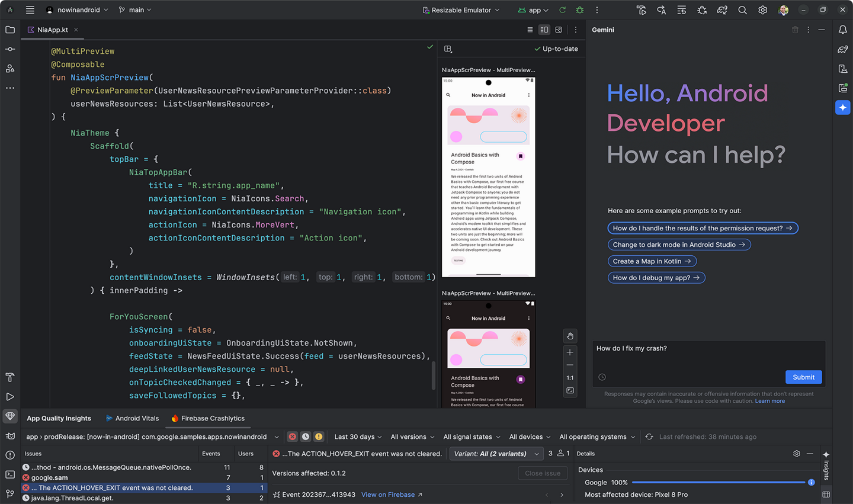Open the Variant: All (2 variants) dropdown

[496, 453]
